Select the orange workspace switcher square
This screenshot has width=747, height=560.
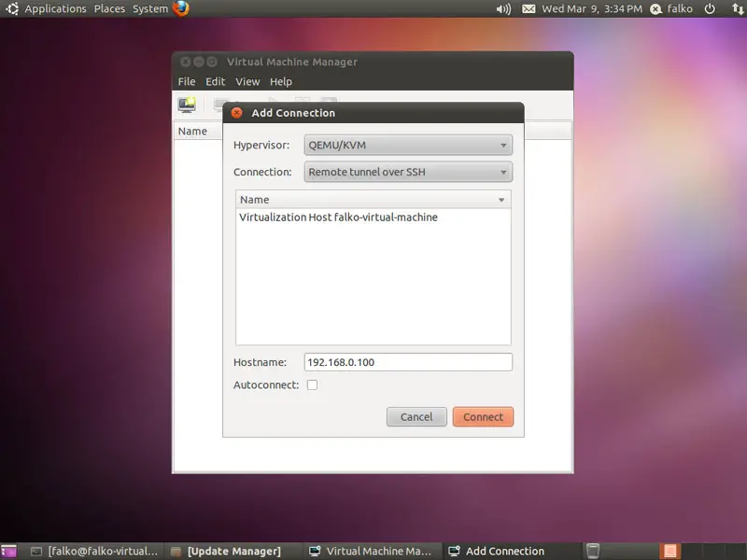click(x=669, y=552)
